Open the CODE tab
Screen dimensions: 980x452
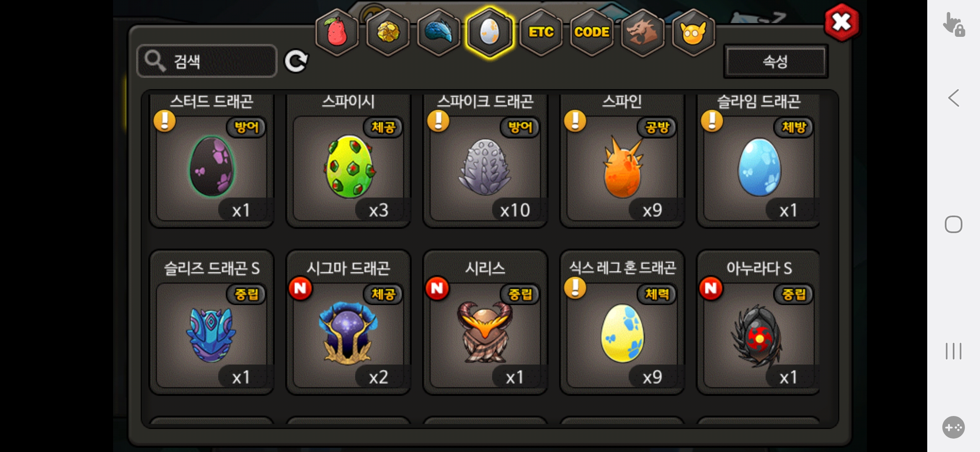(592, 32)
